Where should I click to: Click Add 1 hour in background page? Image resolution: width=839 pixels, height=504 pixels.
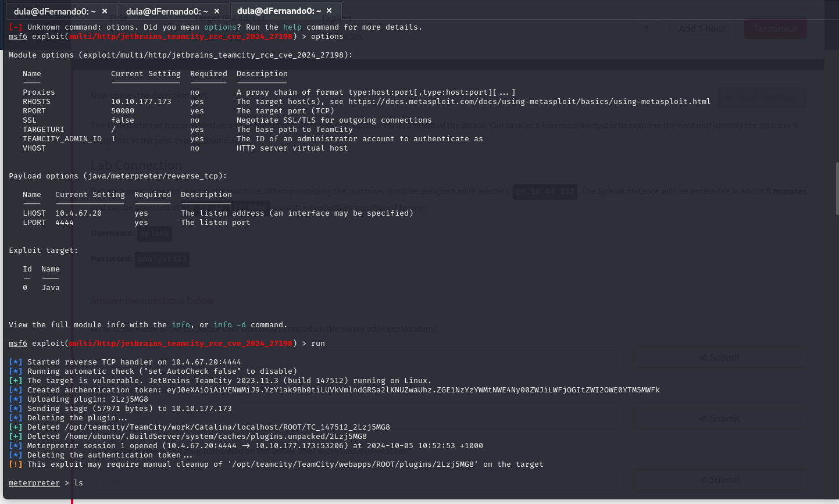pos(702,28)
